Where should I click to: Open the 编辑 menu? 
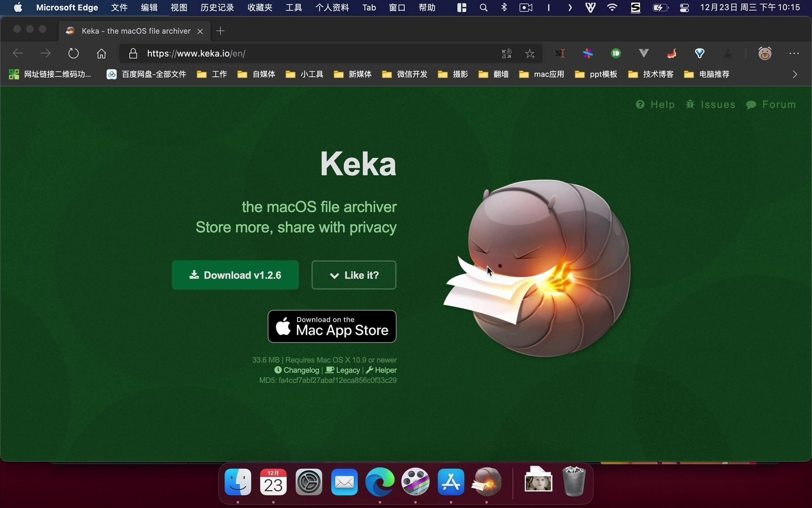click(x=149, y=8)
